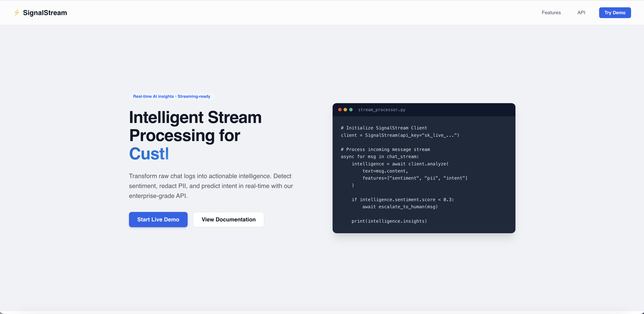This screenshot has height=314, width=644.
Task: Click the green dot in code window
Action: (351, 110)
